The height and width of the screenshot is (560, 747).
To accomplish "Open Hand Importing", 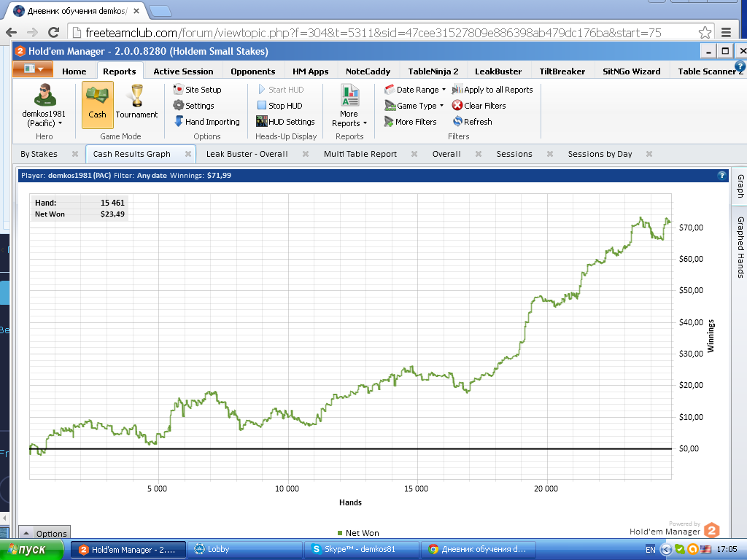I will coord(206,122).
